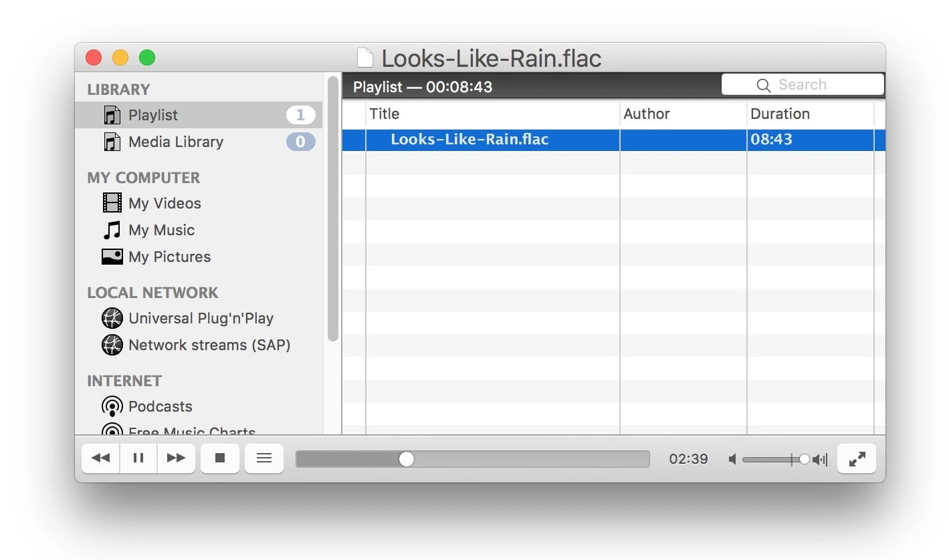Adjust the volume slider knob
This screenshot has height=560, width=949.
point(804,459)
